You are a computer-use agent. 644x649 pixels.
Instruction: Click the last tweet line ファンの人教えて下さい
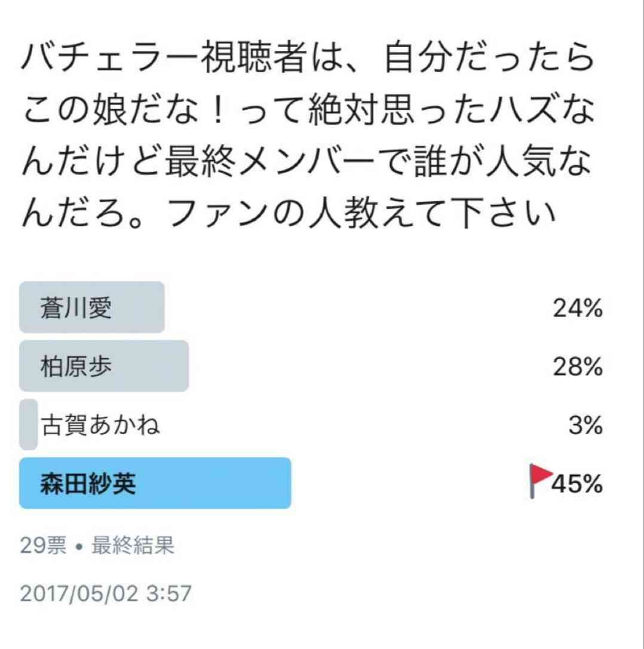click(x=289, y=213)
